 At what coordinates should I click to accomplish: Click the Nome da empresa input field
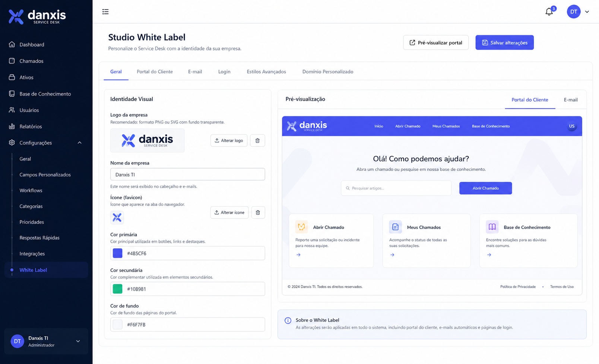[188, 174]
